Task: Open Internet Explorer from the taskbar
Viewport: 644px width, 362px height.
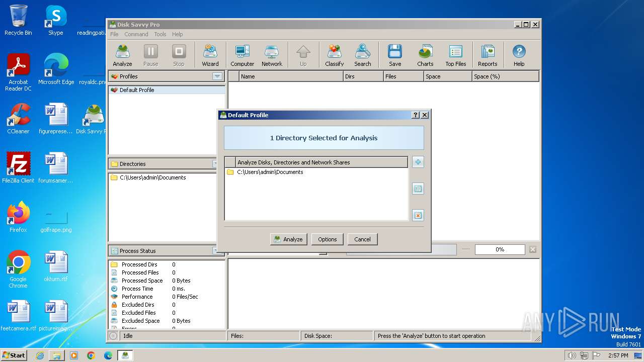Action: 40,355
